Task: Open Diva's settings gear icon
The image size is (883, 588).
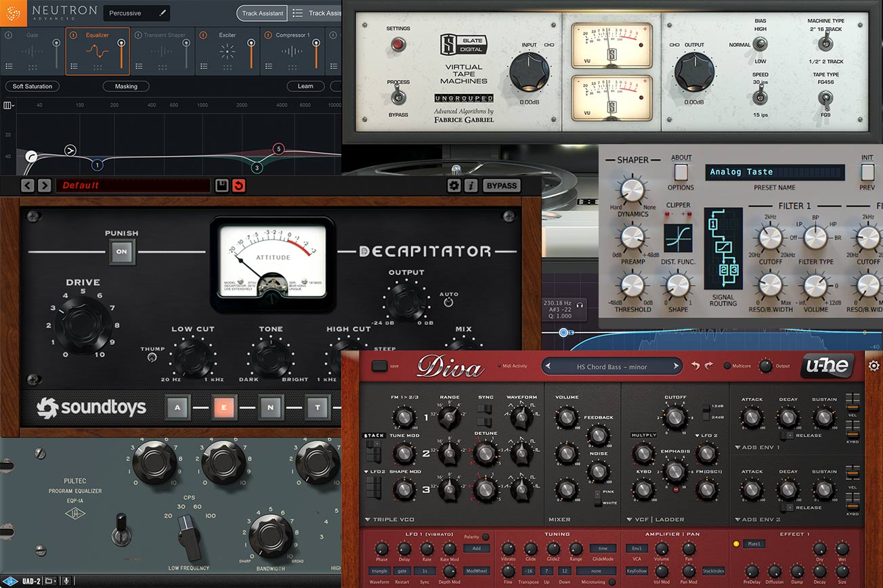Action: [x=874, y=366]
